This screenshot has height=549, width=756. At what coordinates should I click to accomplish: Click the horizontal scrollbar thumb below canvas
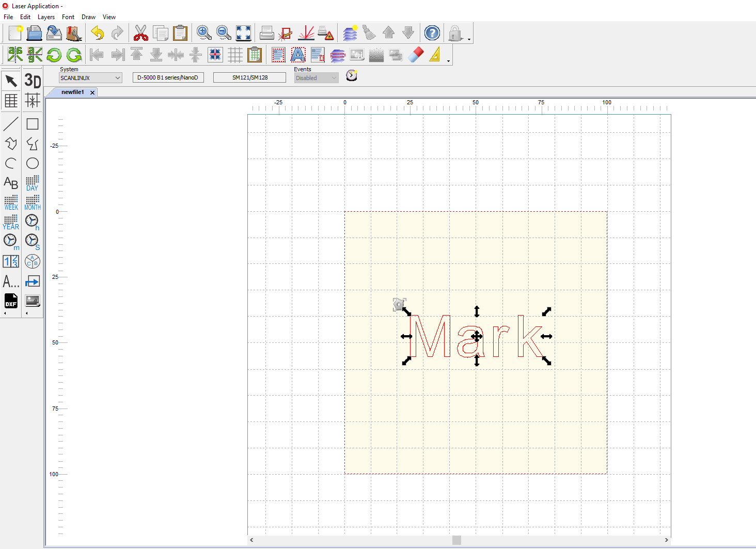click(x=456, y=540)
